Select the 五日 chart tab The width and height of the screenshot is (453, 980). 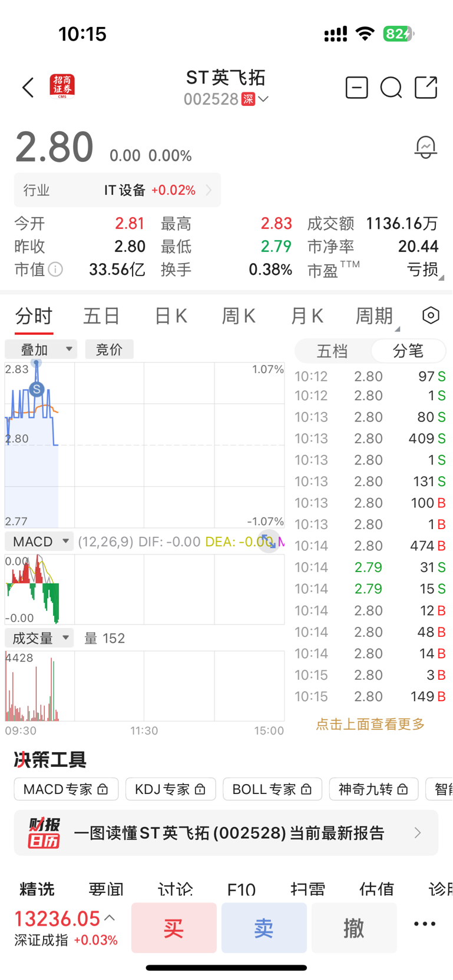(x=102, y=316)
